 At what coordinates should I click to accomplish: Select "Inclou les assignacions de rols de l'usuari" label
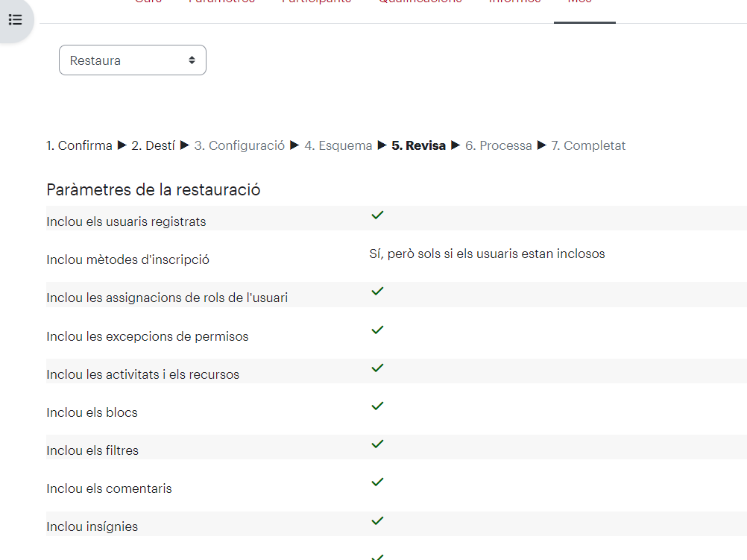click(x=167, y=298)
